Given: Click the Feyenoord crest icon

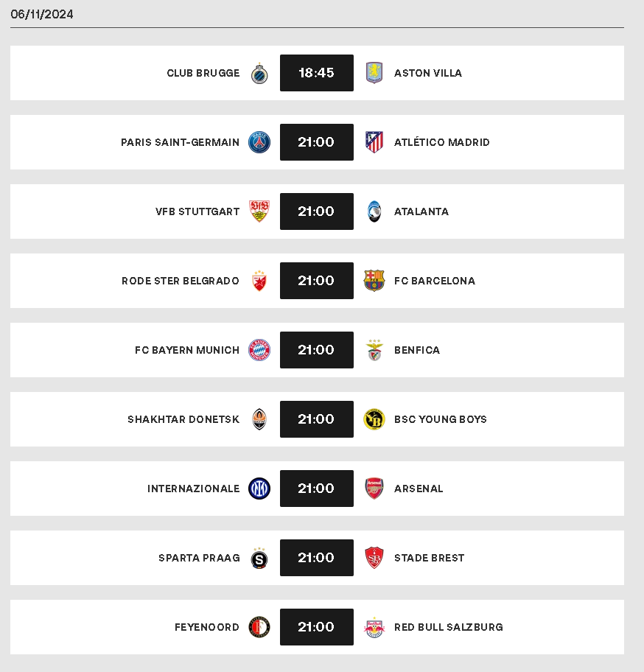Looking at the screenshot, I should (259, 627).
